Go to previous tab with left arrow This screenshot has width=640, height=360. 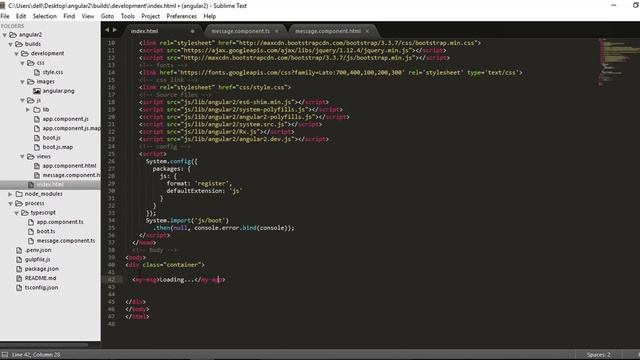pos(107,30)
